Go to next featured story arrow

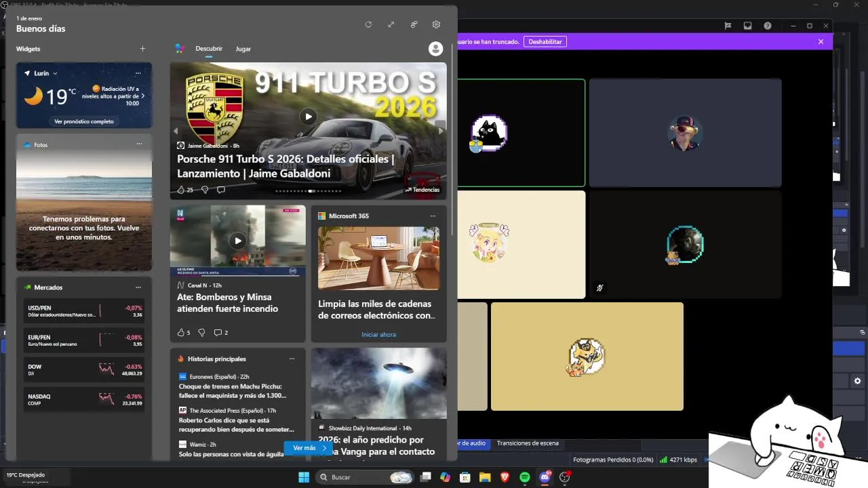click(x=441, y=131)
